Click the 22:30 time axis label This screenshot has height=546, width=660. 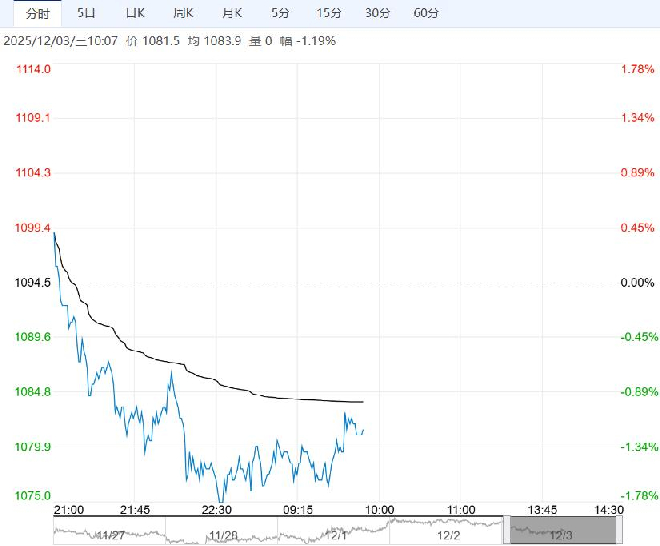click(217, 509)
